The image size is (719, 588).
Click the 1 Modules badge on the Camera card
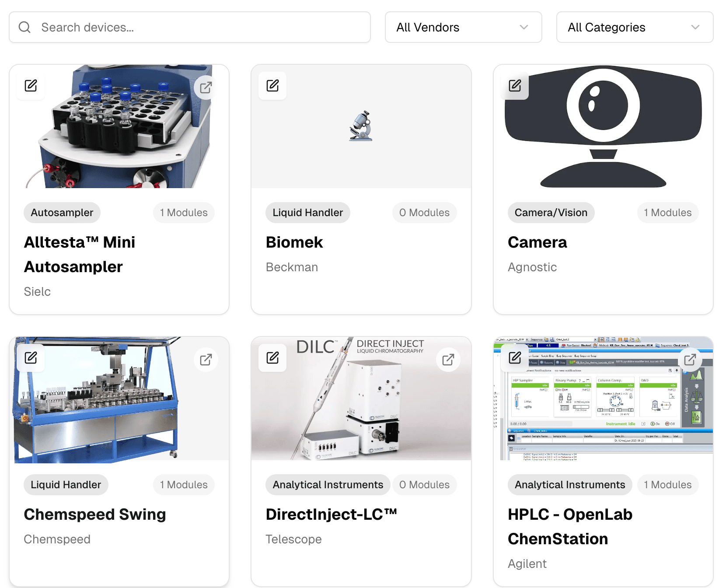667,213
